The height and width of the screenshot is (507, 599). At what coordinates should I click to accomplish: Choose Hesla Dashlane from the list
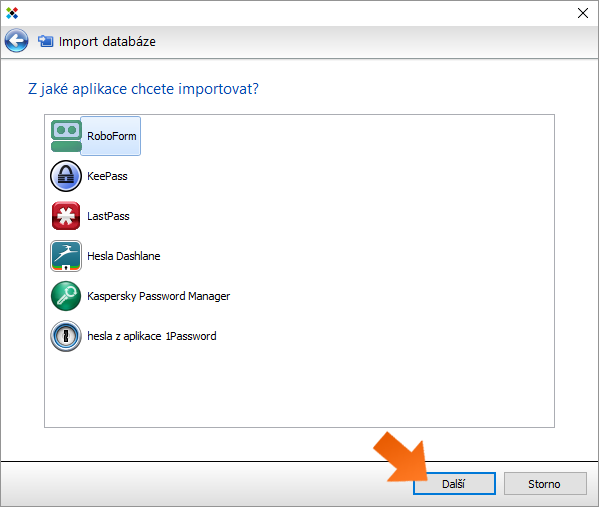pos(124,256)
